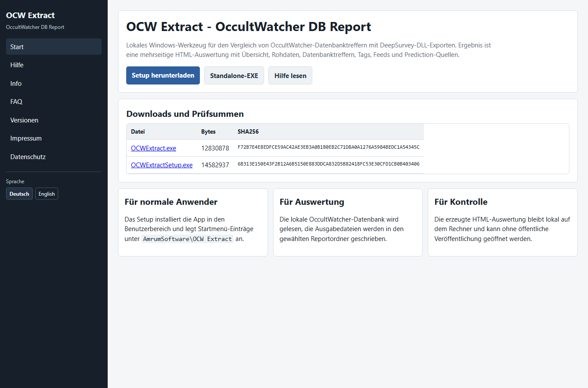Switch language to English
Viewport: 588px width, 388px height.
tap(47, 194)
